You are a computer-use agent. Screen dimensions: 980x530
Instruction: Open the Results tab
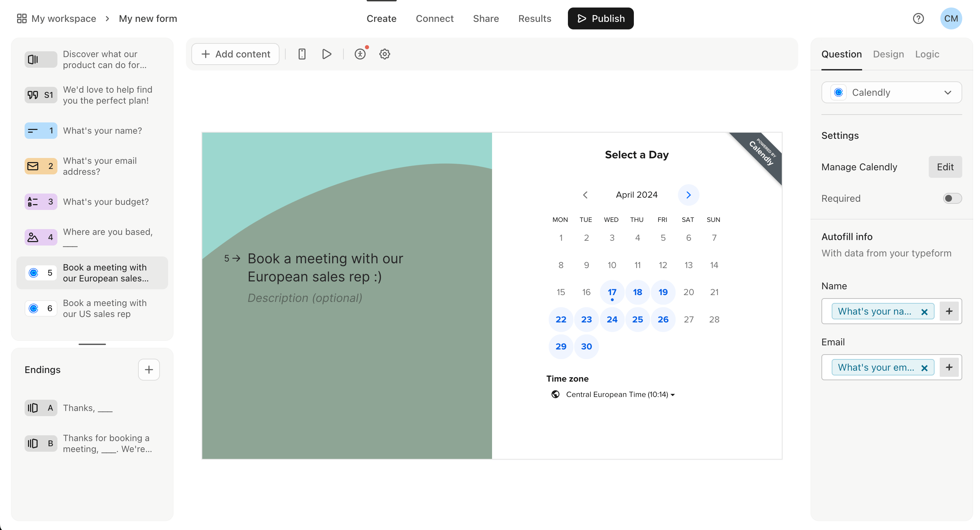[x=534, y=18]
